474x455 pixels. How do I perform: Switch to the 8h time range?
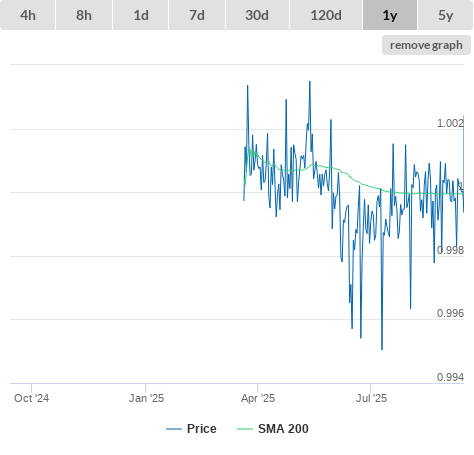tap(84, 15)
